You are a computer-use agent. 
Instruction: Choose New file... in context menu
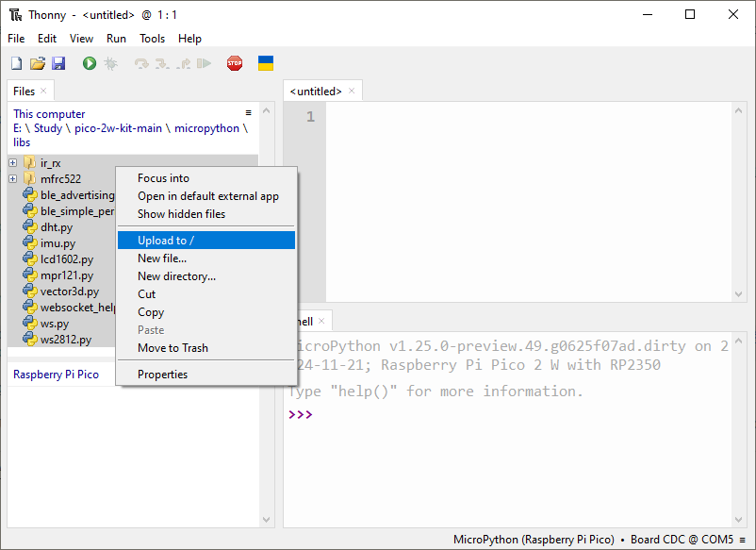(x=206, y=258)
